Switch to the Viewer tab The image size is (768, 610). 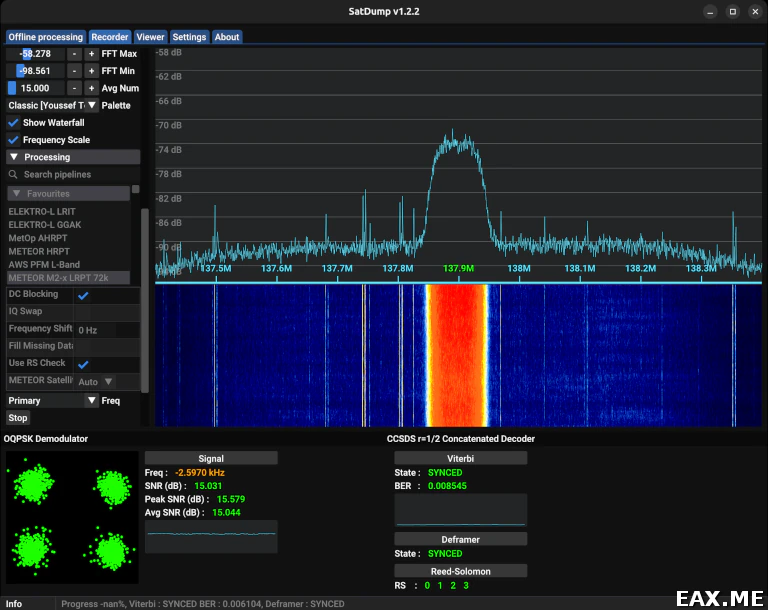(x=150, y=37)
